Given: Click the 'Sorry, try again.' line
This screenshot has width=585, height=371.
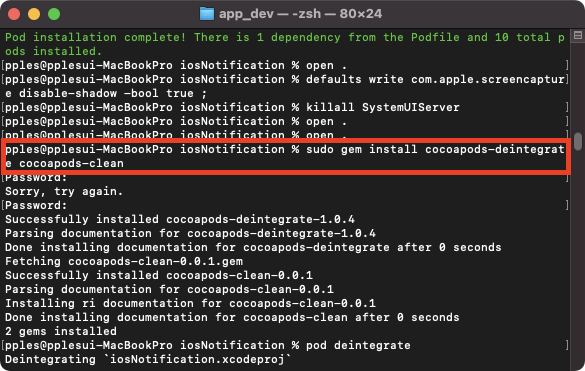Looking at the screenshot, I should 64,191.
